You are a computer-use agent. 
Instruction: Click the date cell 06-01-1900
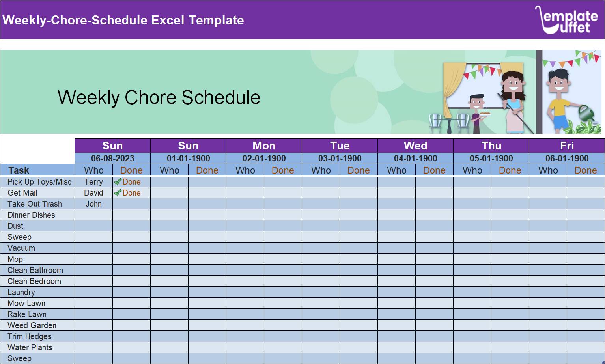click(x=567, y=159)
